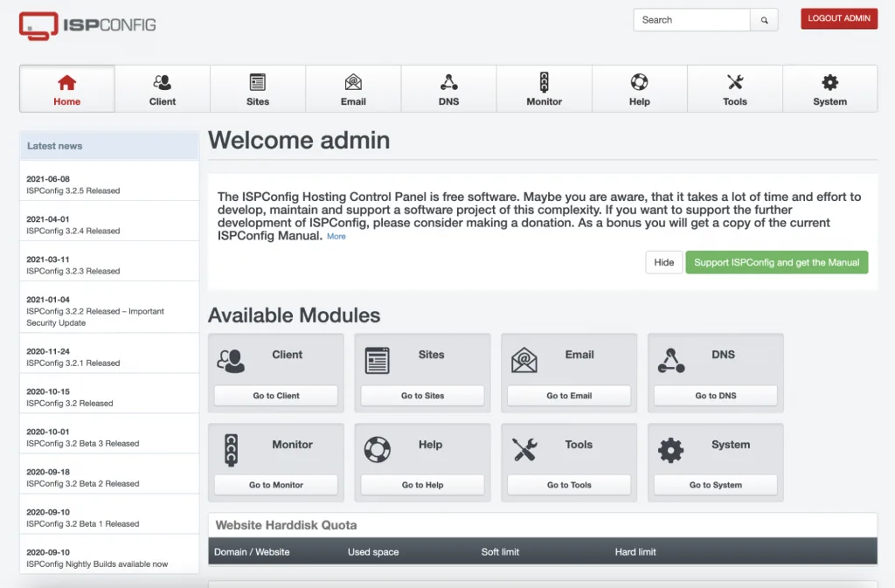Click the Monitor traffic light card icon

click(231, 451)
